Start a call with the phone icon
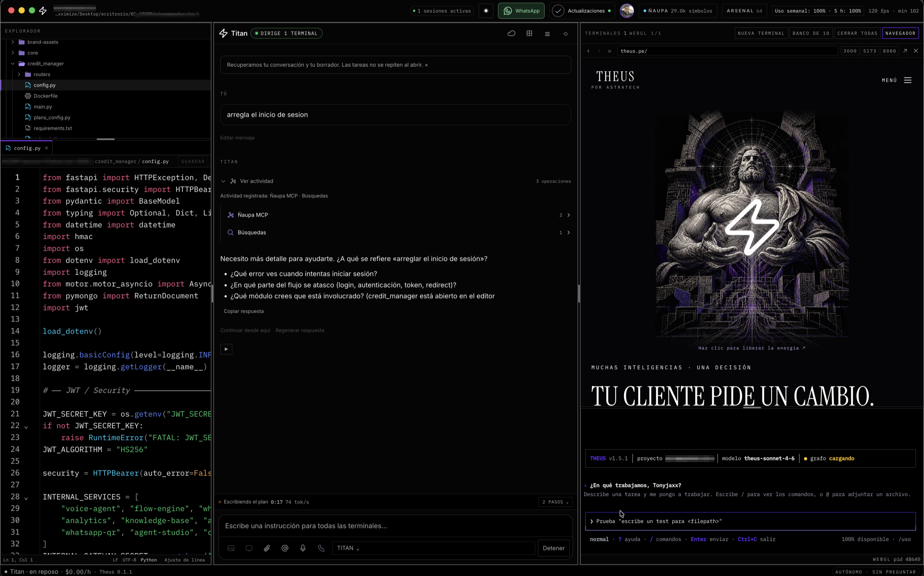924x576 pixels. tap(321, 548)
